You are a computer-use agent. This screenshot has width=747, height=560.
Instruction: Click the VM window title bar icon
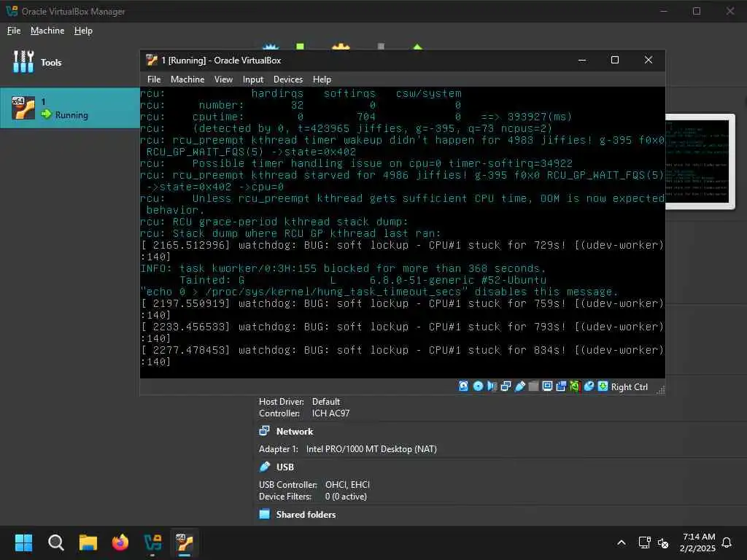pyautogui.click(x=152, y=60)
